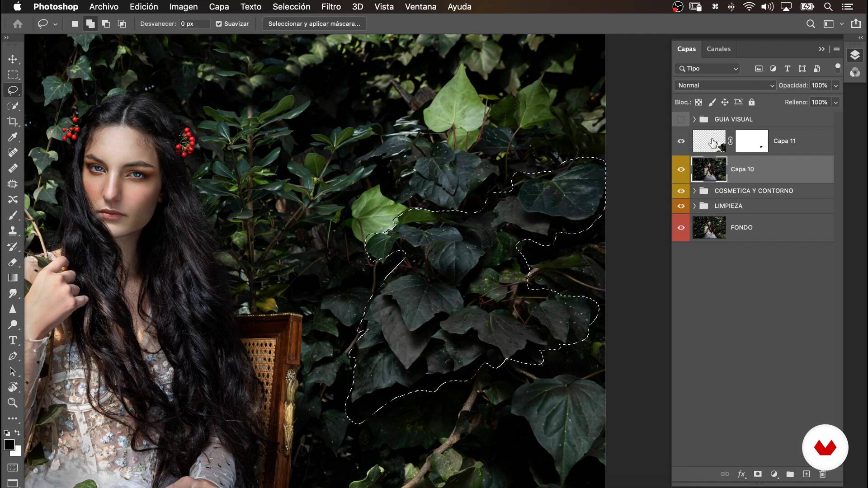Click the Desvanecer feather input field
Viewport: 868px width, 488px height.
(194, 24)
